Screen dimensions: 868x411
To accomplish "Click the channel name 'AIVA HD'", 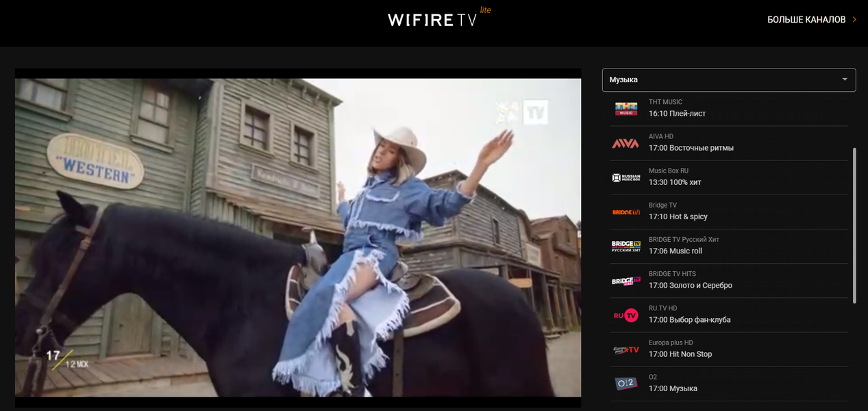I will (662, 136).
